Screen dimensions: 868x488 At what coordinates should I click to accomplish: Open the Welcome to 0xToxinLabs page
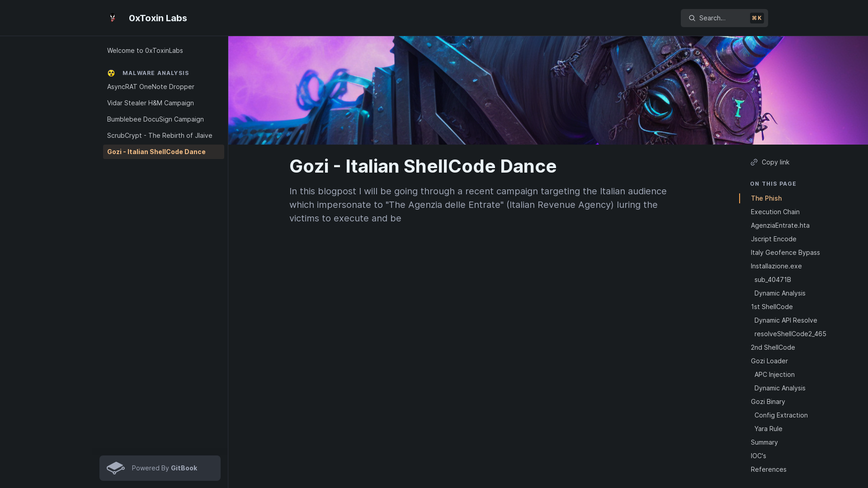145,51
